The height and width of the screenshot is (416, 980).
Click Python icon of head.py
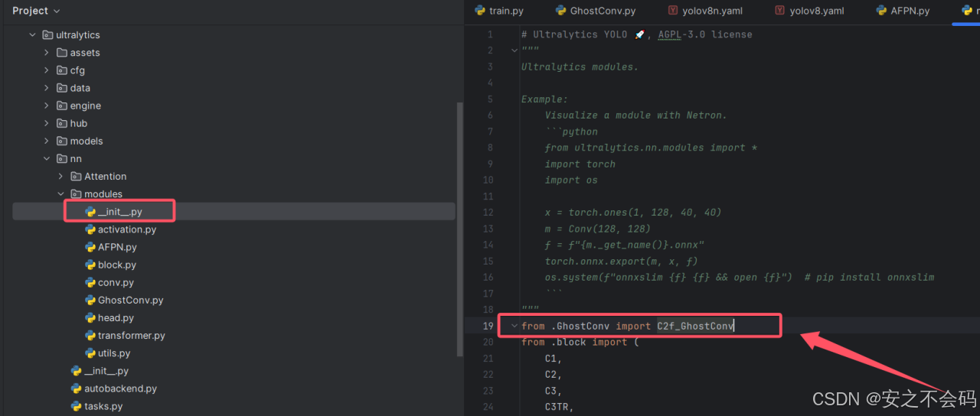[90, 317]
